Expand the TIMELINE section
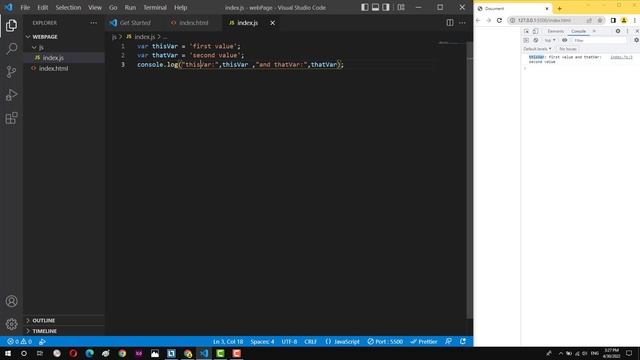The height and width of the screenshot is (360, 640). coord(64,331)
